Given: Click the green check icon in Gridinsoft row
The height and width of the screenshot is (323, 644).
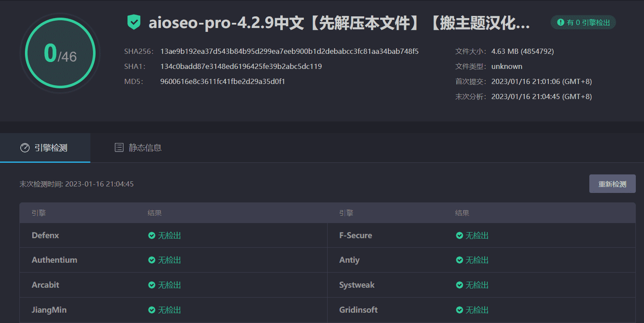Looking at the screenshot, I should 459,310.
